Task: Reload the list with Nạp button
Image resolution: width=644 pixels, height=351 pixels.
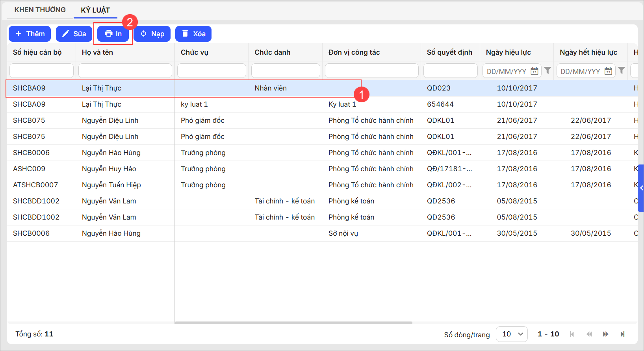Action: click(152, 34)
